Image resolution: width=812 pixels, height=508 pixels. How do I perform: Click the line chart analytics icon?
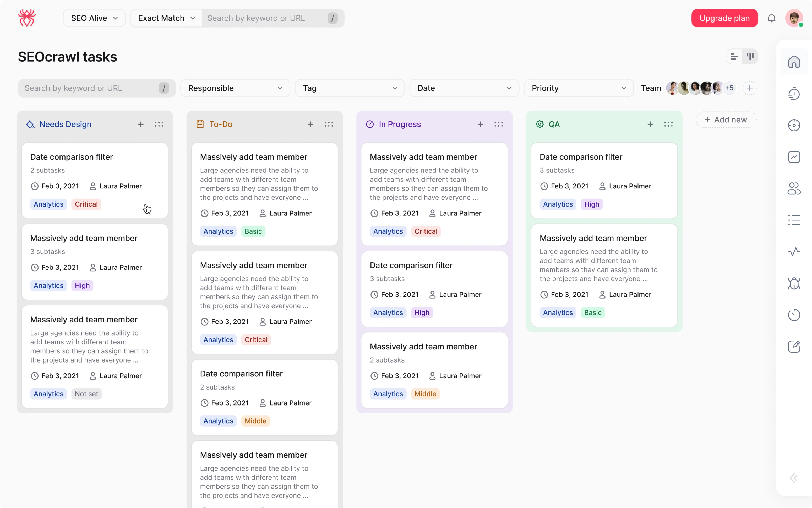click(794, 156)
